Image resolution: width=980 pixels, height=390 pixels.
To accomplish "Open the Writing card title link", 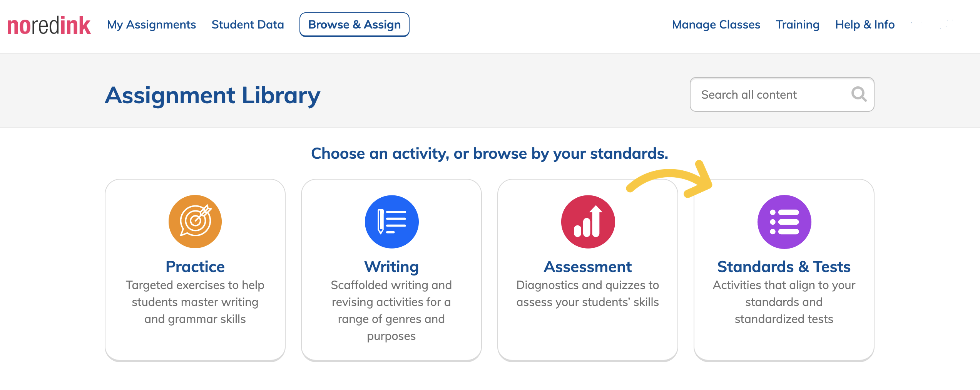I will (x=391, y=267).
